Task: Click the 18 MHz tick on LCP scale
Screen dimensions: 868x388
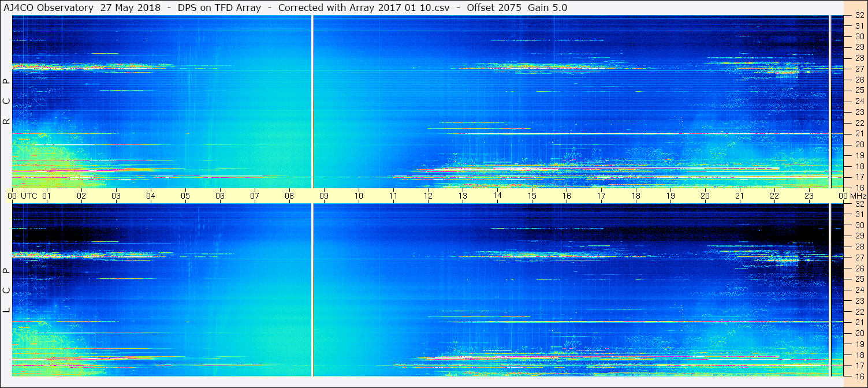Action: click(859, 355)
